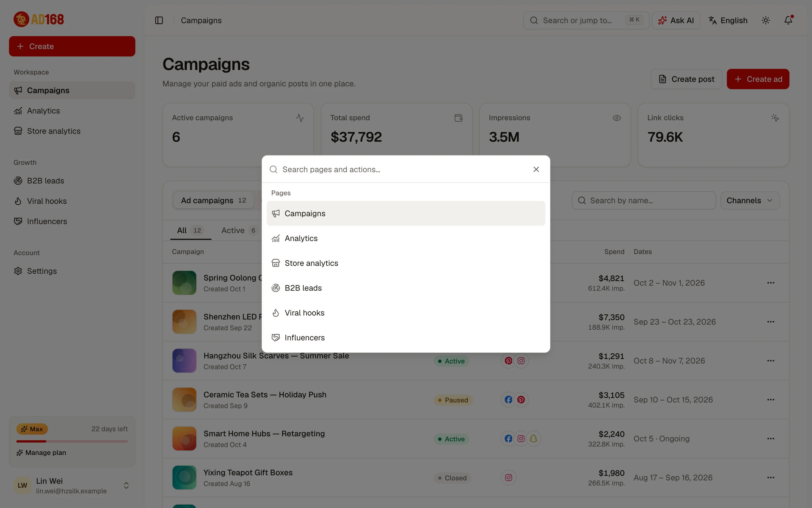Switch to the Active tab
Screen dimensions: 812x508
pyautogui.click(x=239, y=231)
